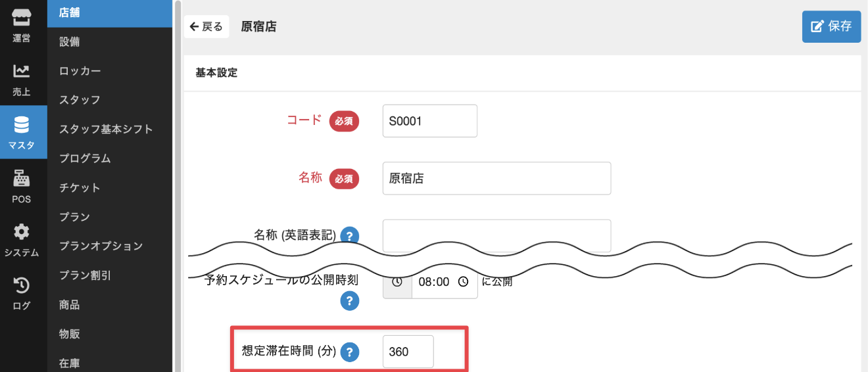Image resolution: width=868 pixels, height=372 pixels.
Task: Open the POS register section
Action: tap(22, 186)
